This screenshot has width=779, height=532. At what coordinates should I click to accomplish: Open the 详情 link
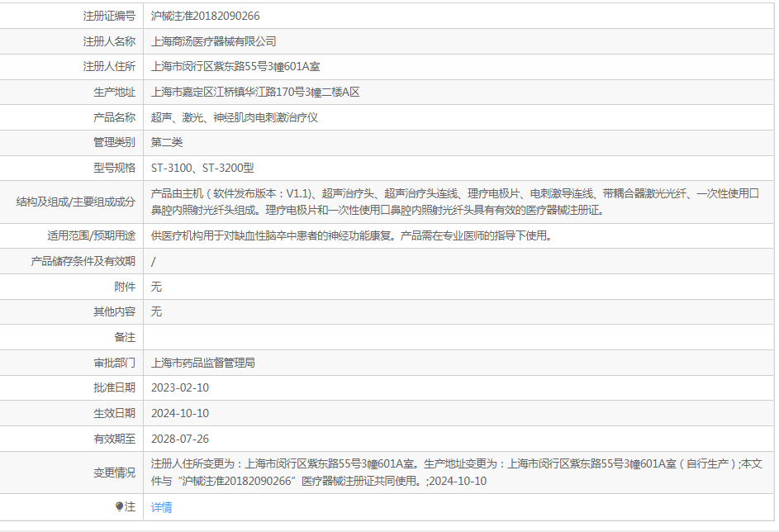point(161,507)
